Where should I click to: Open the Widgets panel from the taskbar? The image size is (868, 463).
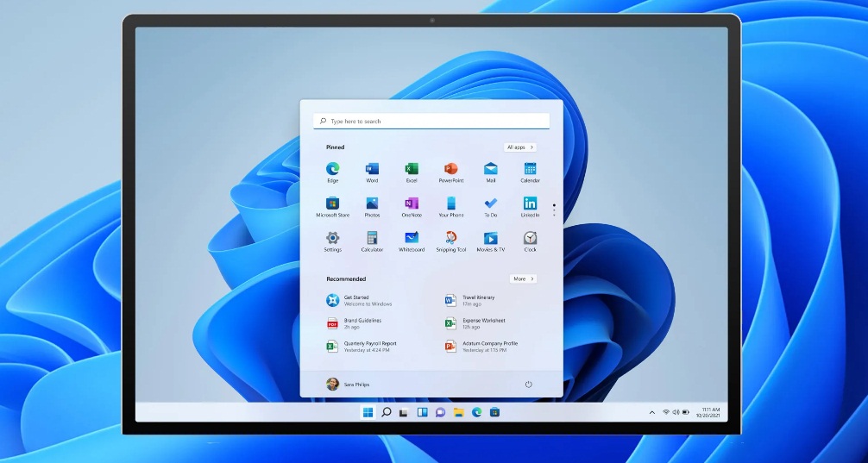click(x=423, y=413)
